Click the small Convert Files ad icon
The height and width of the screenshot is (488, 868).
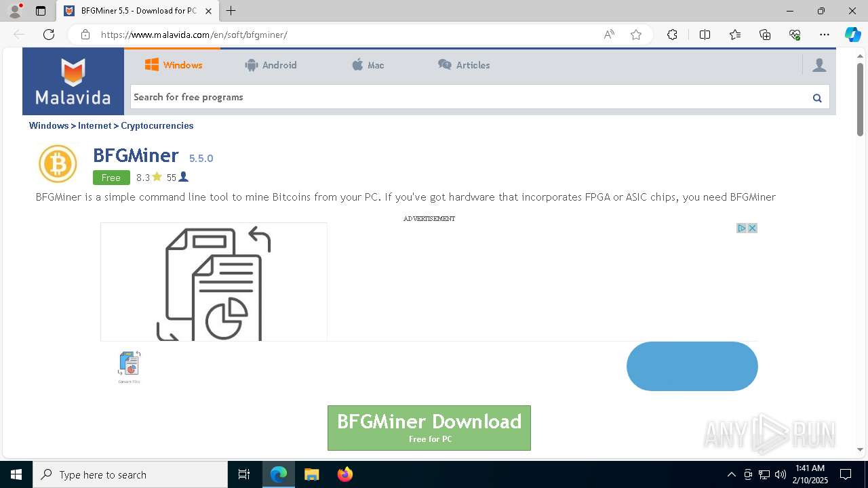(129, 367)
